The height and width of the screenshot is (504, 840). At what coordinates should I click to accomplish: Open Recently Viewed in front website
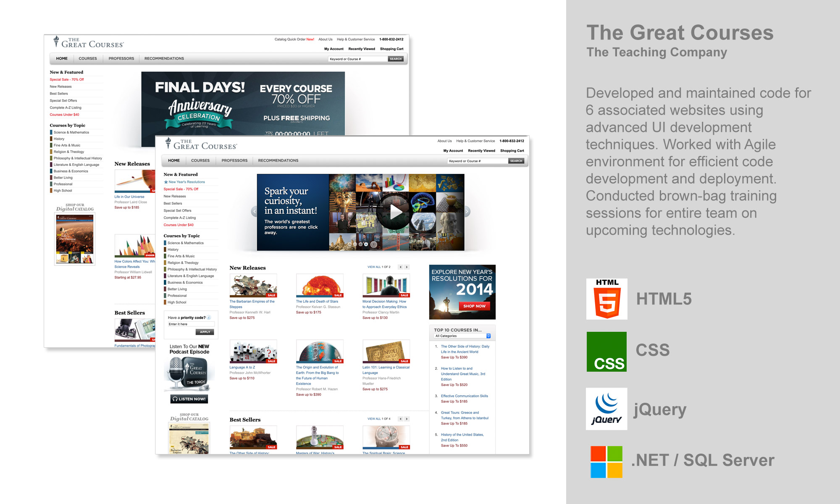pos(481,151)
